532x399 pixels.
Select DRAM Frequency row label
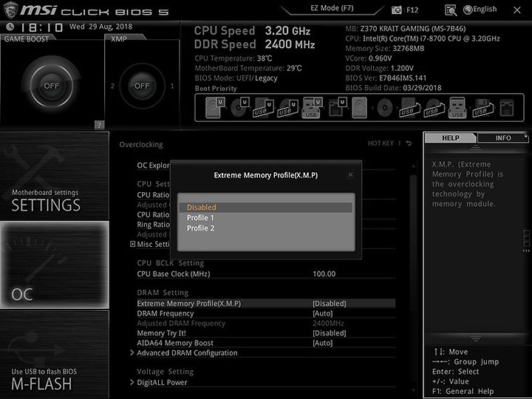pyautogui.click(x=166, y=313)
